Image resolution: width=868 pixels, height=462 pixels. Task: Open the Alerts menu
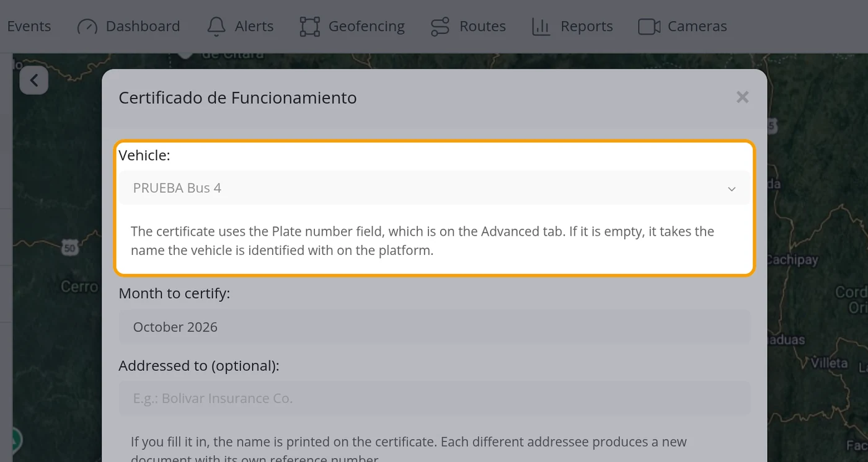[254, 27]
